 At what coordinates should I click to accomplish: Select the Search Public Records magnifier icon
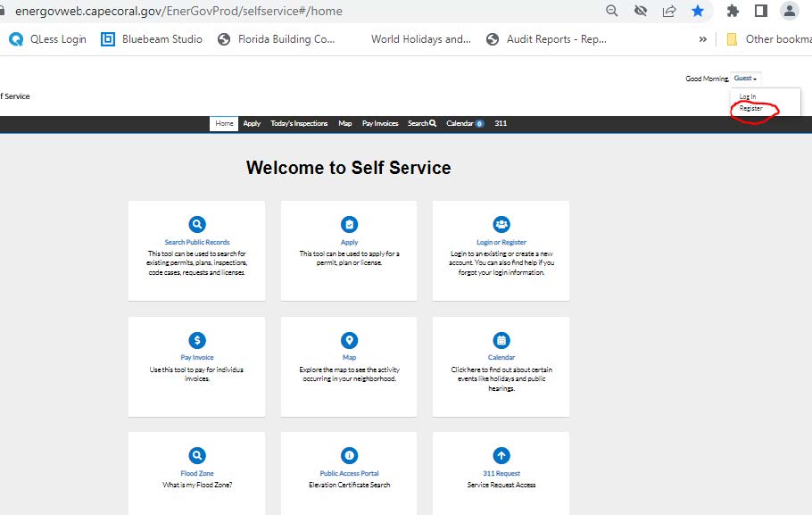pyautogui.click(x=196, y=225)
